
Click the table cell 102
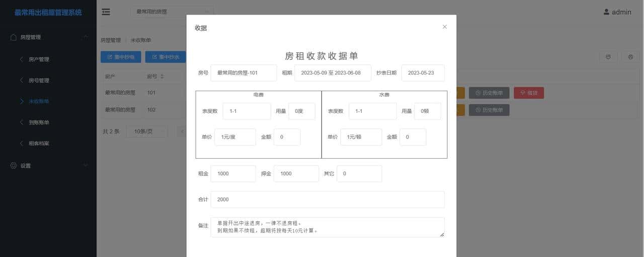(x=151, y=110)
